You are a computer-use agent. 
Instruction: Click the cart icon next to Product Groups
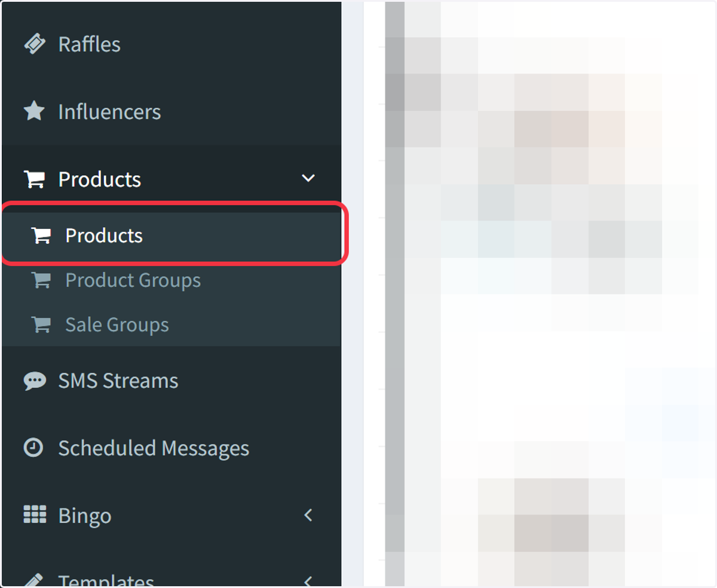pos(41,280)
